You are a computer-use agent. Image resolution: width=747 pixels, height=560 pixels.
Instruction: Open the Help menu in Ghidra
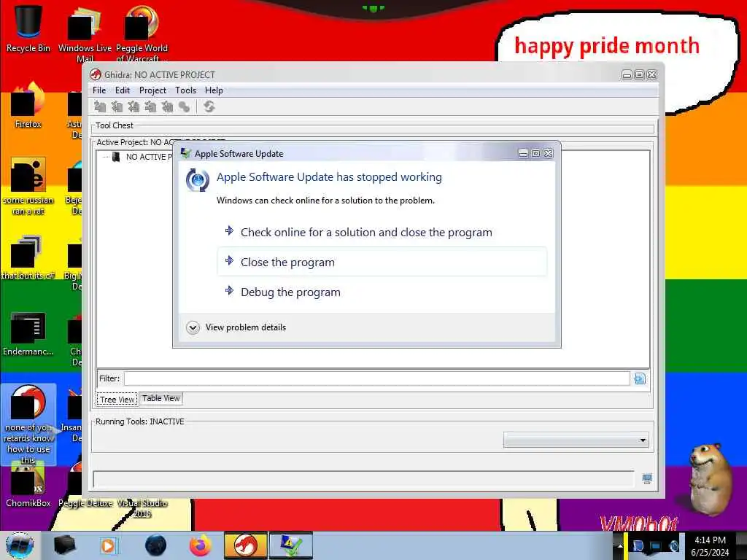point(214,90)
